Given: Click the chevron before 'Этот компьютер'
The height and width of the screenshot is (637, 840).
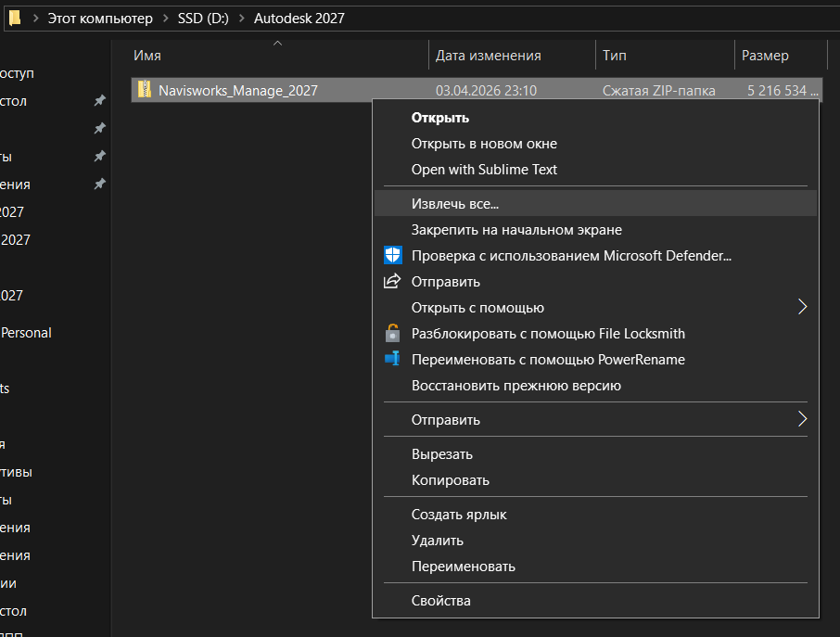Looking at the screenshot, I should click(x=35, y=19).
